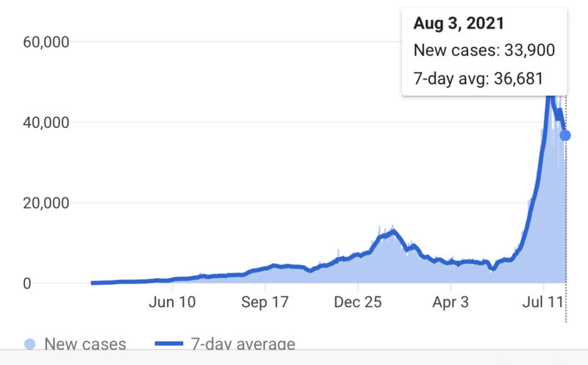588x365 pixels.
Task: Select the 7-day average legend label
Action: 243,344
